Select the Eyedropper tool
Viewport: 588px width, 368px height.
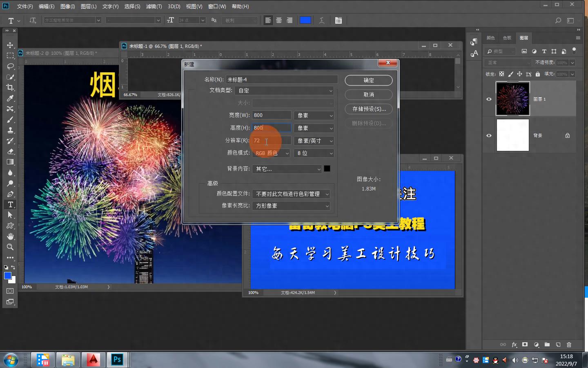click(x=10, y=98)
